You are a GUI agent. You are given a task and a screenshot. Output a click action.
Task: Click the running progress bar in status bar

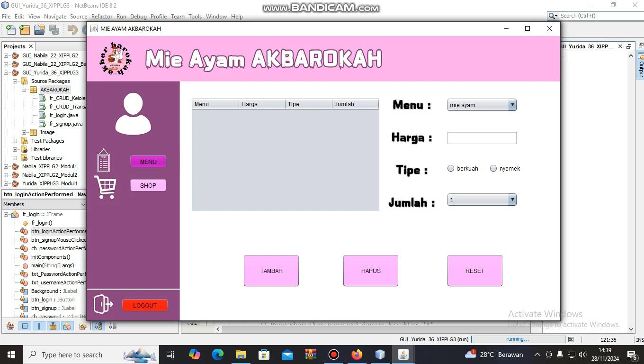518,339
